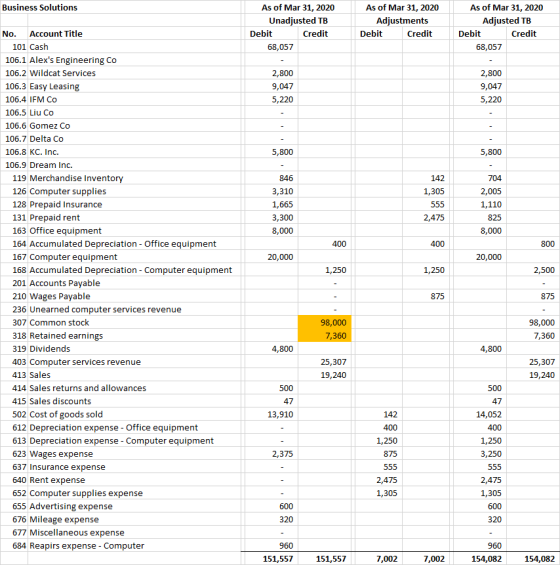
Task: Select the 'Wages expense' account title
Action: (61, 454)
